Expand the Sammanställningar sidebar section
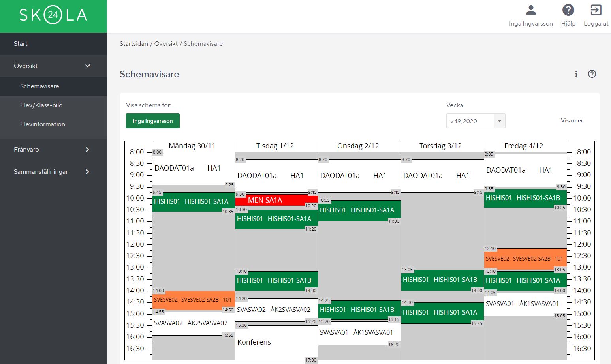 (88, 172)
